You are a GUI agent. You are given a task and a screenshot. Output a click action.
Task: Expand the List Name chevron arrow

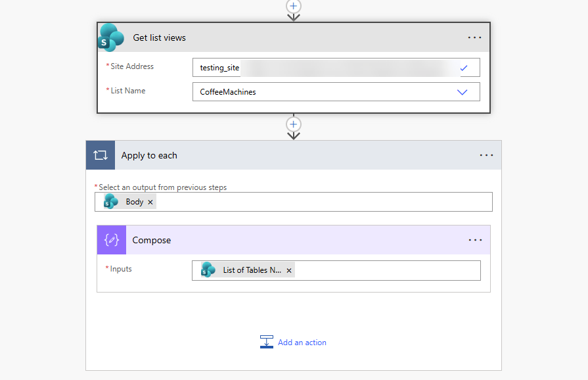pyautogui.click(x=462, y=92)
